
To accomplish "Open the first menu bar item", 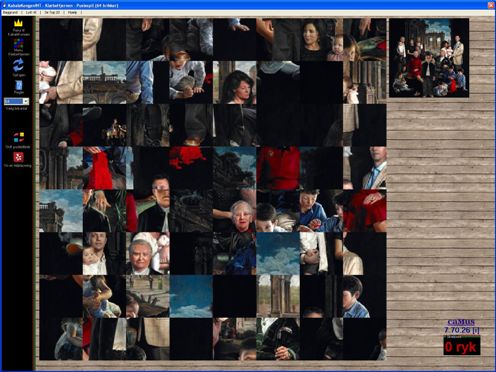I will point(10,12).
